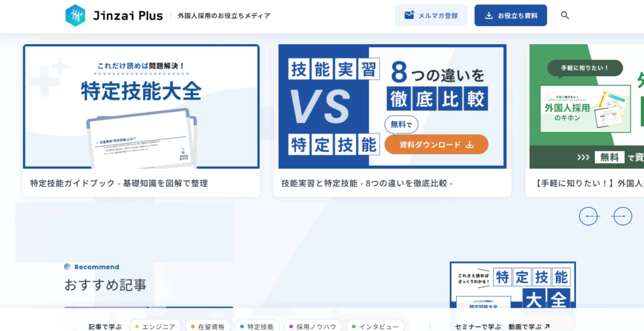The height and width of the screenshot is (331, 644).
Task: Click the Jinzai Plus hexagon logo
Action: (75, 16)
